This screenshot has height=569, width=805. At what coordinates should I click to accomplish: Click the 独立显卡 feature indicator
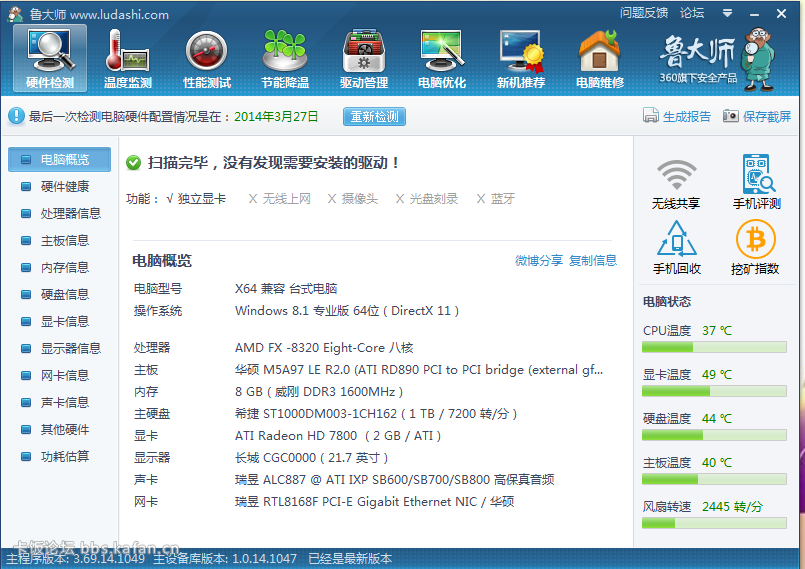tap(196, 199)
